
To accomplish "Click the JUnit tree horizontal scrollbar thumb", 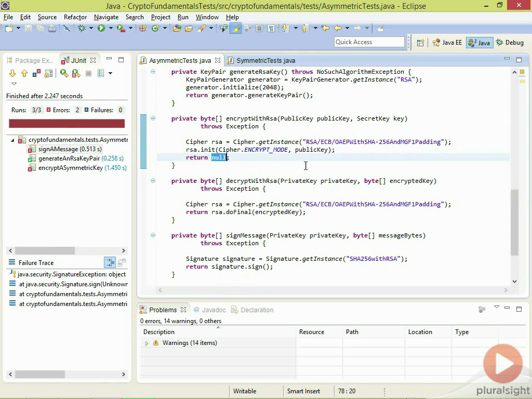I will pyautogui.click(x=45, y=250).
